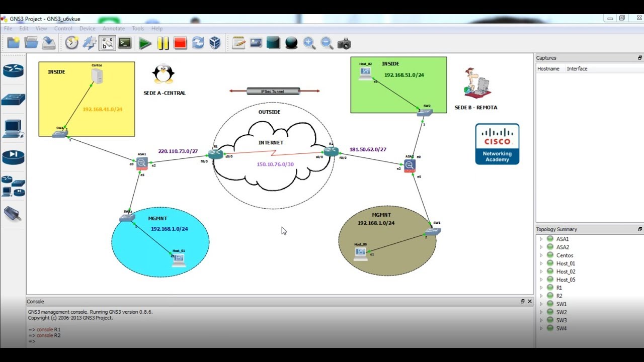Select the Add a note tool
Image resolution: width=644 pixels, height=362 pixels.
click(238, 43)
